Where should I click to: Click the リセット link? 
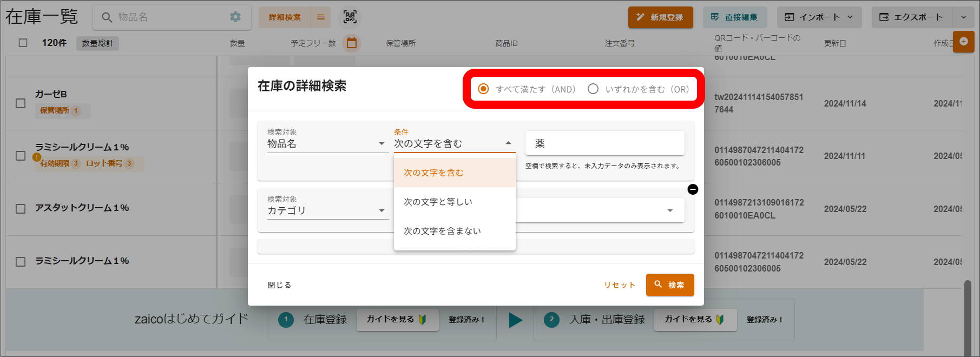(619, 285)
